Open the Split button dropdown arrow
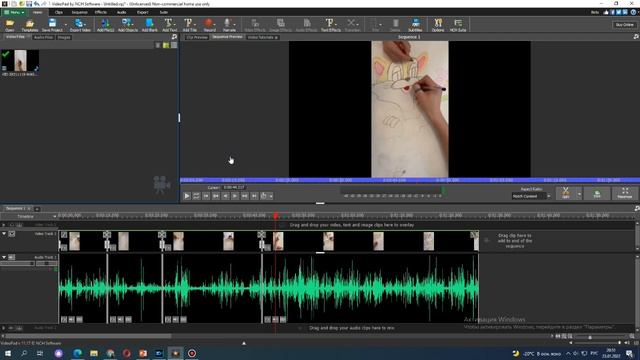The width and height of the screenshot is (640, 360). tap(579, 193)
